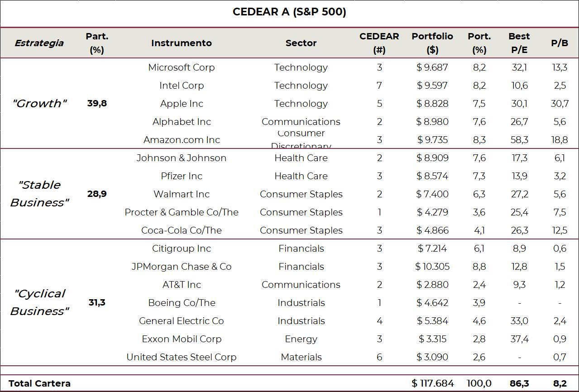
Task: Select the Estrategia column header
Action: click(39, 43)
